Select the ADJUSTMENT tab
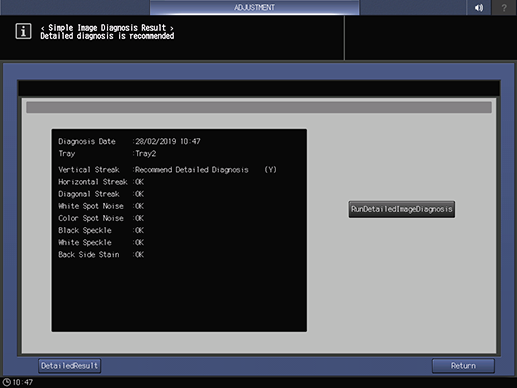Viewport: 517px width, 388px height. coord(254,7)
